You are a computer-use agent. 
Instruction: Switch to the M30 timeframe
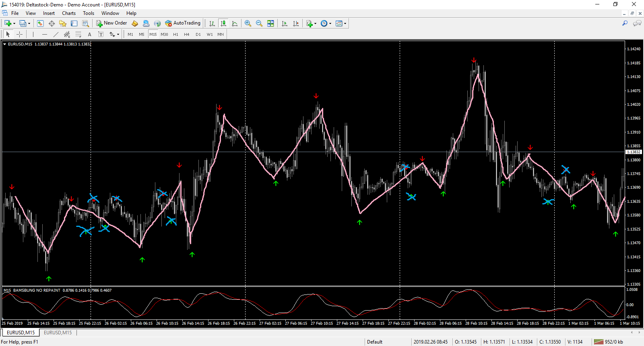pyautogui.click(x=164, y=34)
